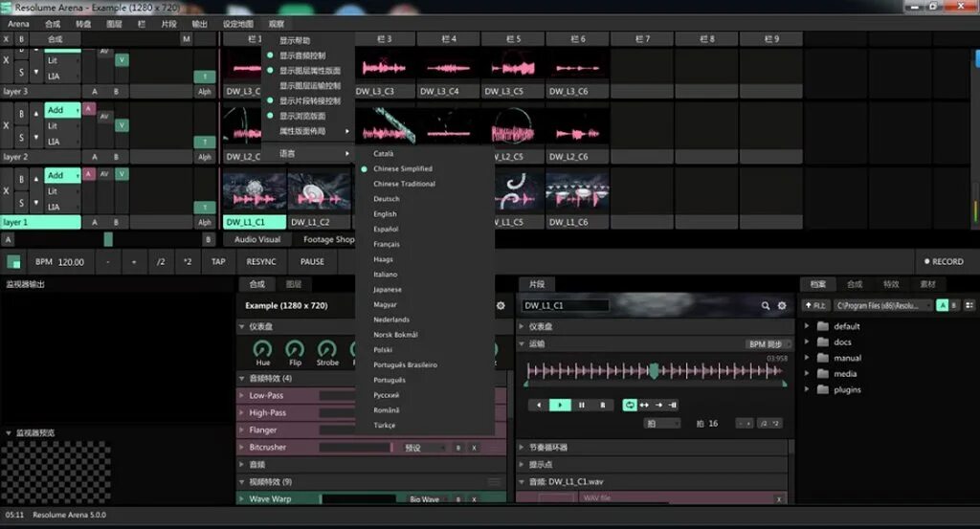Viewport: 980px width, 529px height.
Task: Open the clip panel search magnifier
Action: [x=766, y=305]
